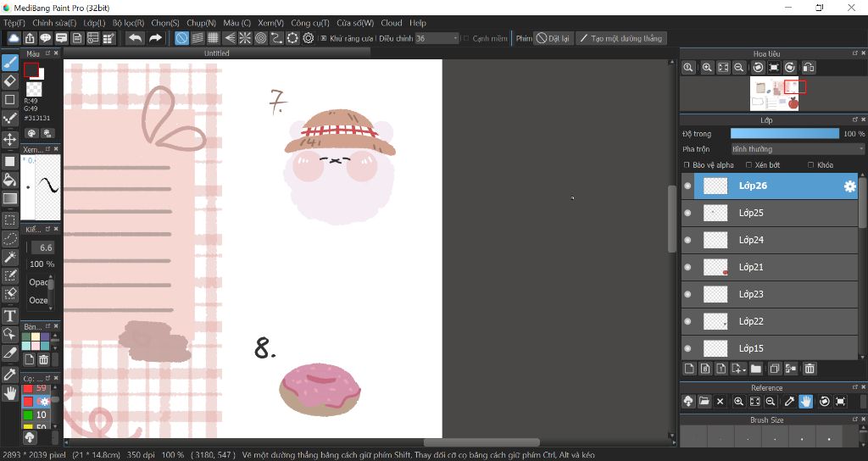This screenshot has width=868, height=461.
Task: Select the Gradient tool
Action: (x=10, y=198)
